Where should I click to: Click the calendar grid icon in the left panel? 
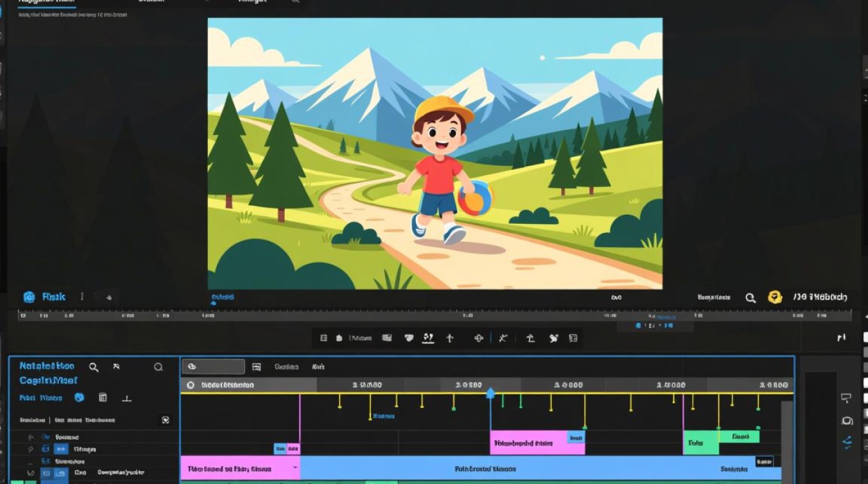point(103,398)
